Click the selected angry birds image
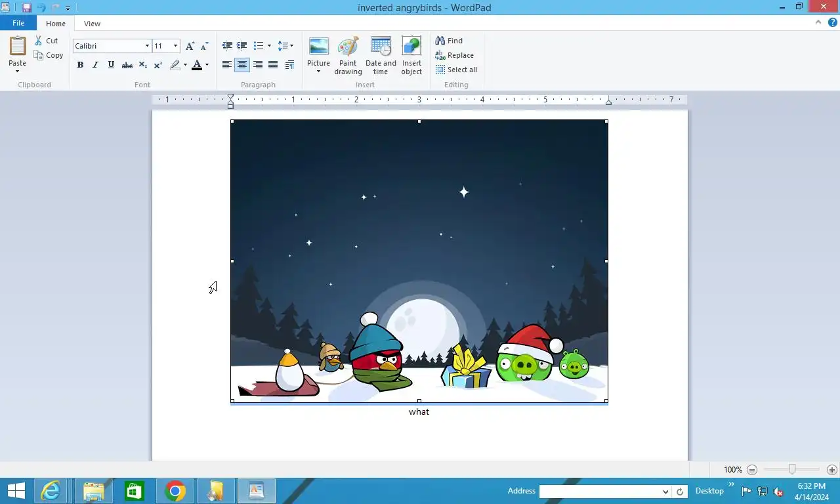Image resolution: width=840 pixels, height=504 pixels. pyautogui.click(x=419, y=261)
